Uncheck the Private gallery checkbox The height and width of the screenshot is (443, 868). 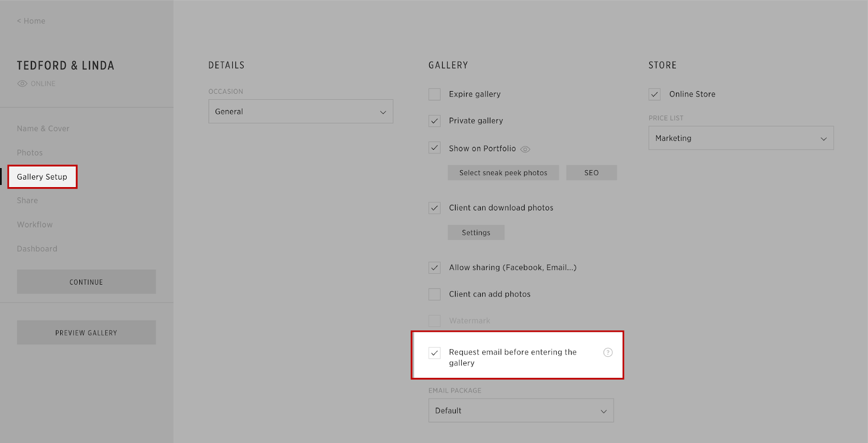(x=435, y=121)
